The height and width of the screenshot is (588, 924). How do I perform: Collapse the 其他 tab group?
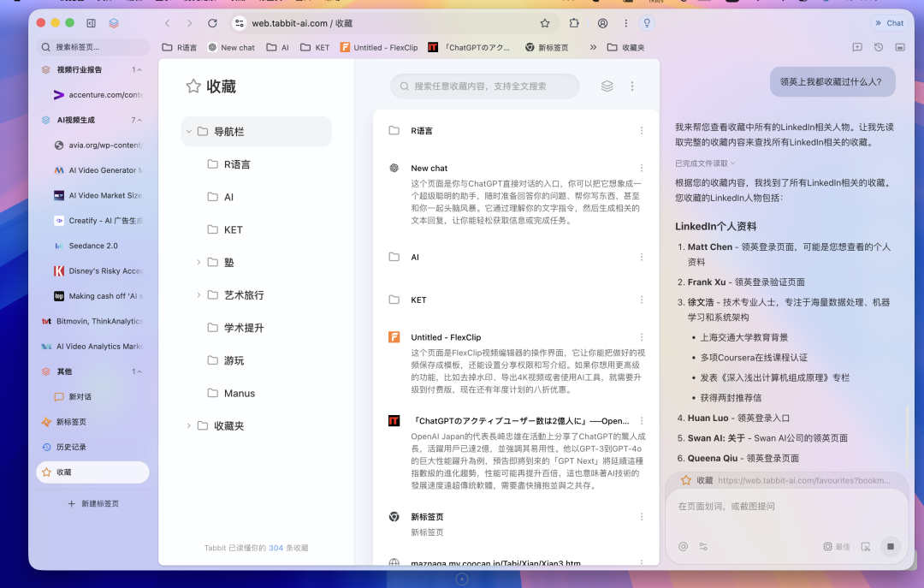point(139,371)
